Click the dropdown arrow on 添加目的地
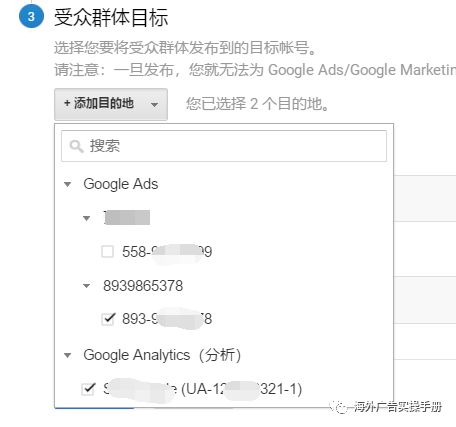The width and height of the screenshot is (456, 427). [154, 105]
